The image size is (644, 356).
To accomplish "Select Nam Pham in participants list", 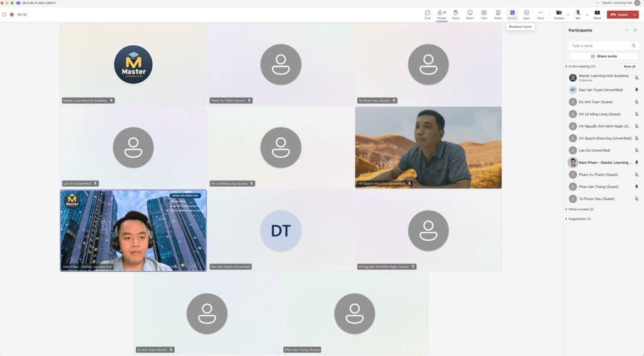I will 603,163.
